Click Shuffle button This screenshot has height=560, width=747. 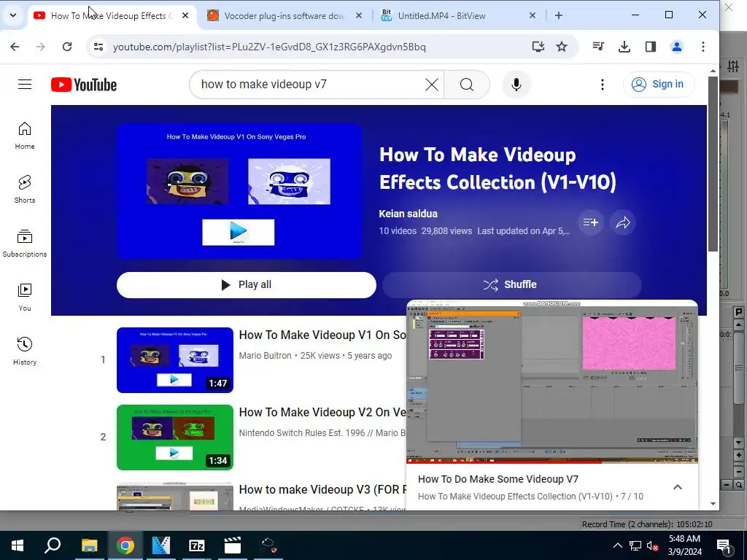pyautogui.click(x=511, y=285)
